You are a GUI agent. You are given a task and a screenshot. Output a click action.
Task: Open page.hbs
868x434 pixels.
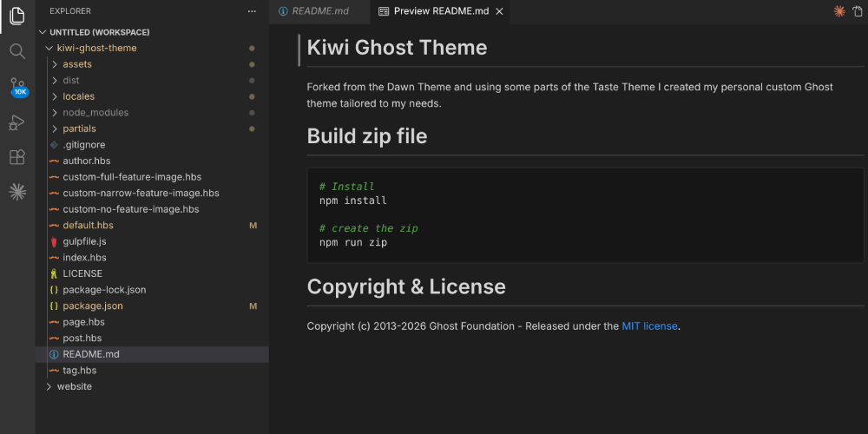pyautogui.click(x=152, y=322)
